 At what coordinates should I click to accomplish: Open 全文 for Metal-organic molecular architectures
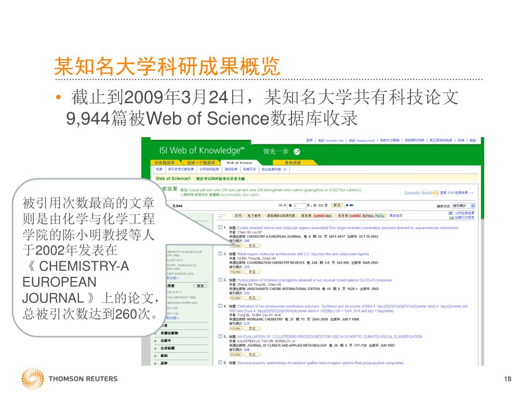click(252, 272)
